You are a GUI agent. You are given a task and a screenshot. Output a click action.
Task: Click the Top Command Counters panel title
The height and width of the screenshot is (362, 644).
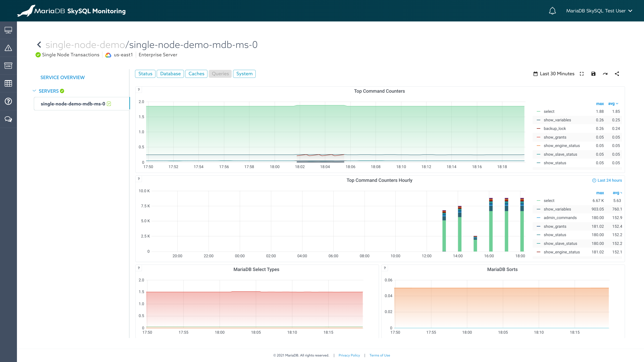tap(379, 91)
